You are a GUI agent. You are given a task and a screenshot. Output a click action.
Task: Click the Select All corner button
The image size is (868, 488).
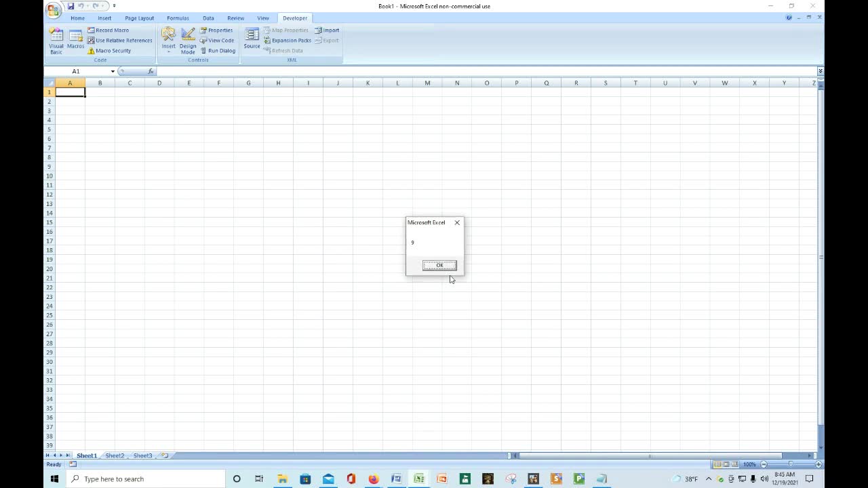tap(49, 83)
